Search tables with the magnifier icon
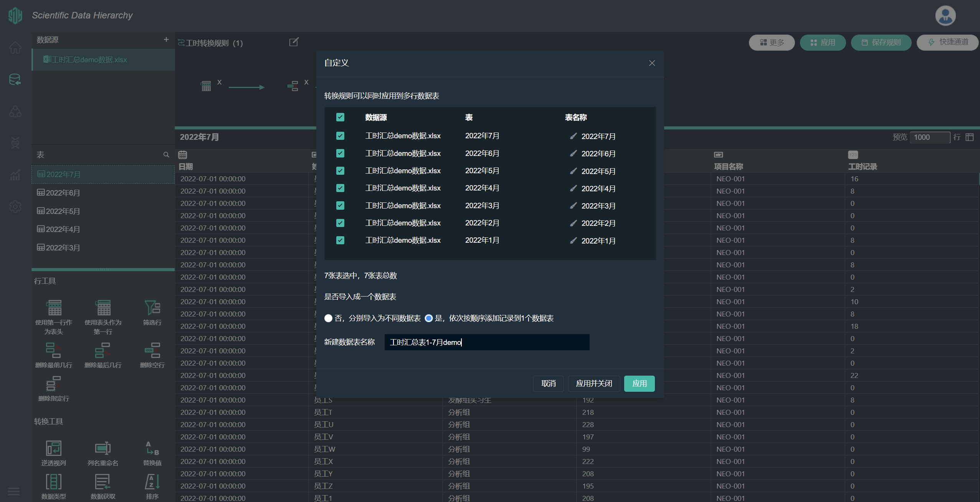980x502 pixels. coord(166,155)
